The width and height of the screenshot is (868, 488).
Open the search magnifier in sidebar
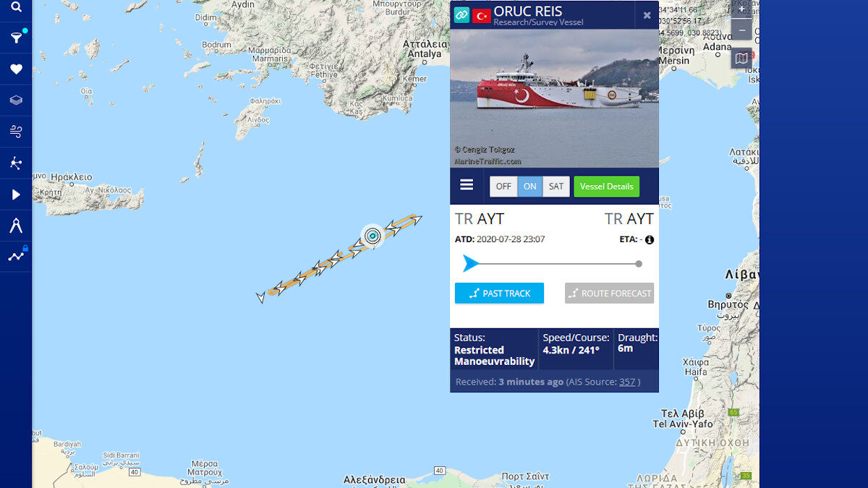coord(16,7)
